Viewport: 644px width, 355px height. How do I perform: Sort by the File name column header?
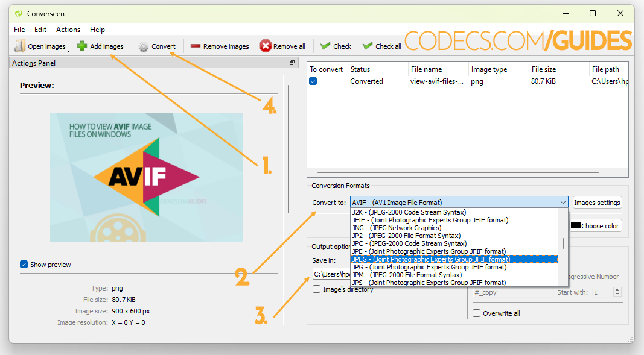438,69
